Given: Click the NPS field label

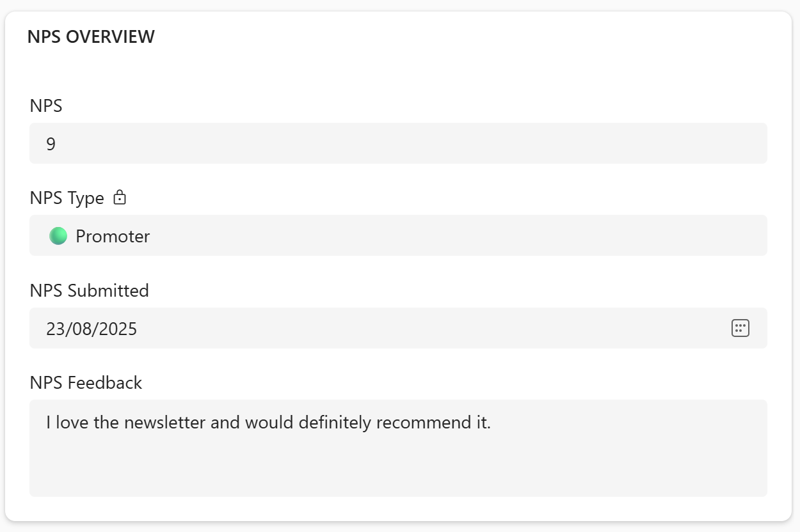Looking at the screenshot, I should pos(46,106).
